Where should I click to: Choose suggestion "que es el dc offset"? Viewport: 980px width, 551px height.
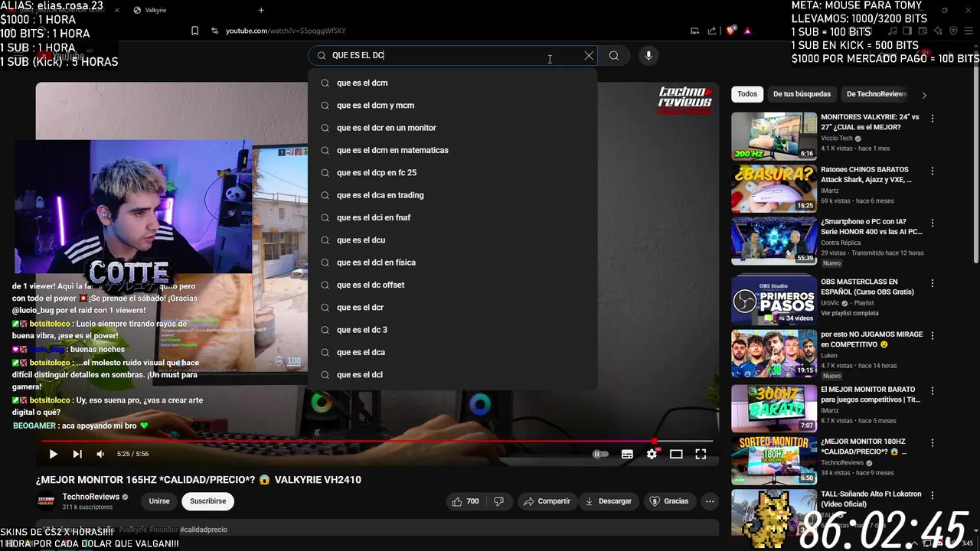pos(453,285)
